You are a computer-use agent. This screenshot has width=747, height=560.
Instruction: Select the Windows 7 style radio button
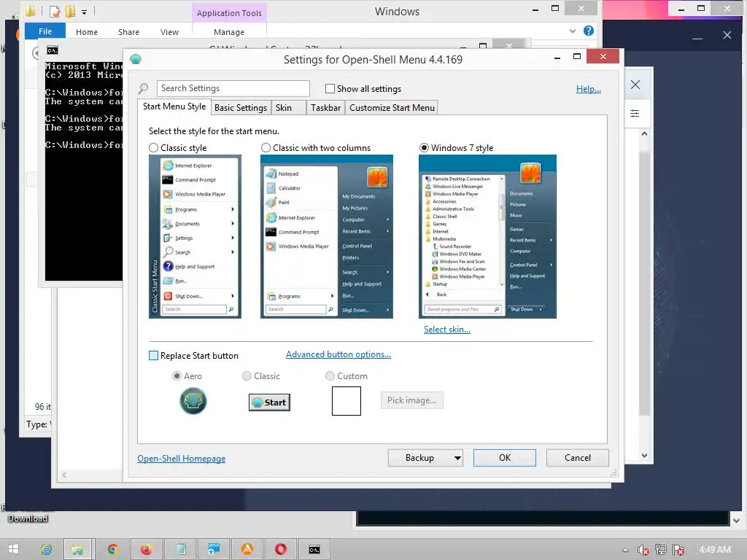tap(424, 147)
